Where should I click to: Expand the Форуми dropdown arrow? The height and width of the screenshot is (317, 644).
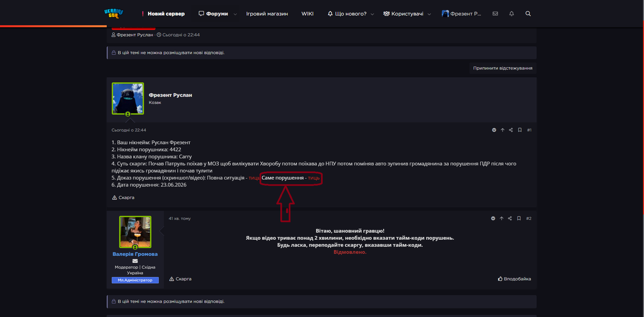pos(235,14)
